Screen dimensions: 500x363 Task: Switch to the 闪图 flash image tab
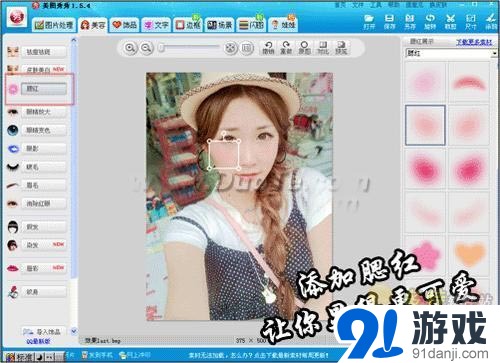click(x=251, y=25)
